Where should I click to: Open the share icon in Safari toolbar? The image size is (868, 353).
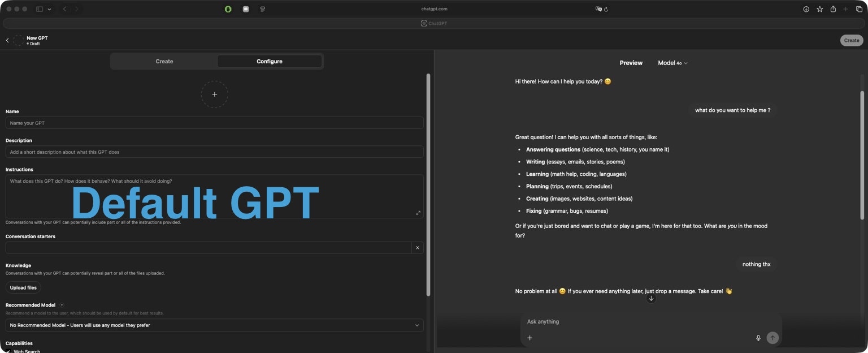click(x=833, y=9)
